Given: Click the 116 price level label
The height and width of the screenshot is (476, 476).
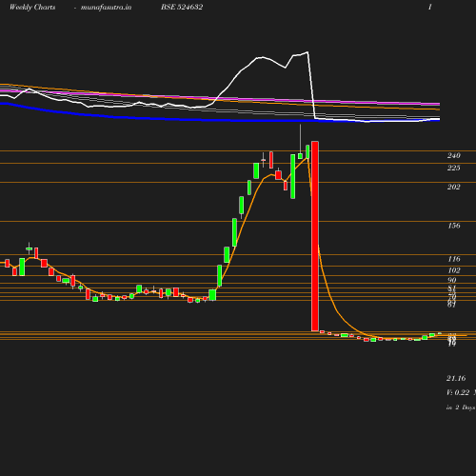Looking at the screenshot, I should point(454,259).
